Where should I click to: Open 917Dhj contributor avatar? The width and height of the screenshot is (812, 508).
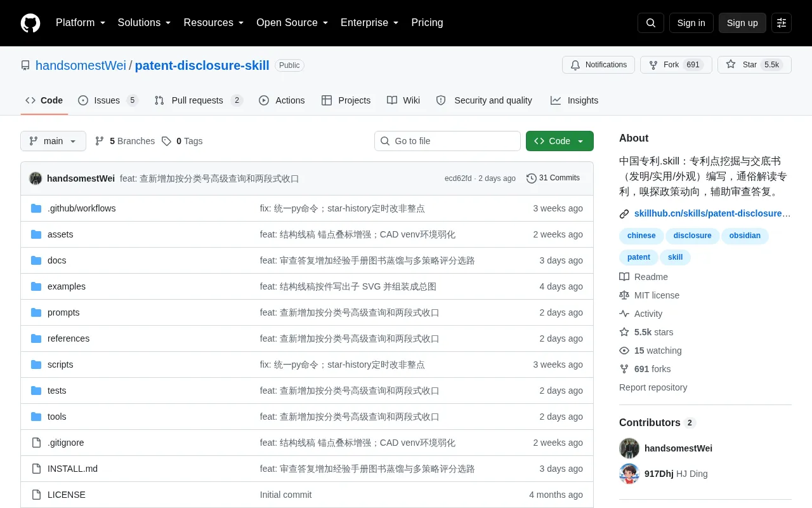click(x=629, y=474)
